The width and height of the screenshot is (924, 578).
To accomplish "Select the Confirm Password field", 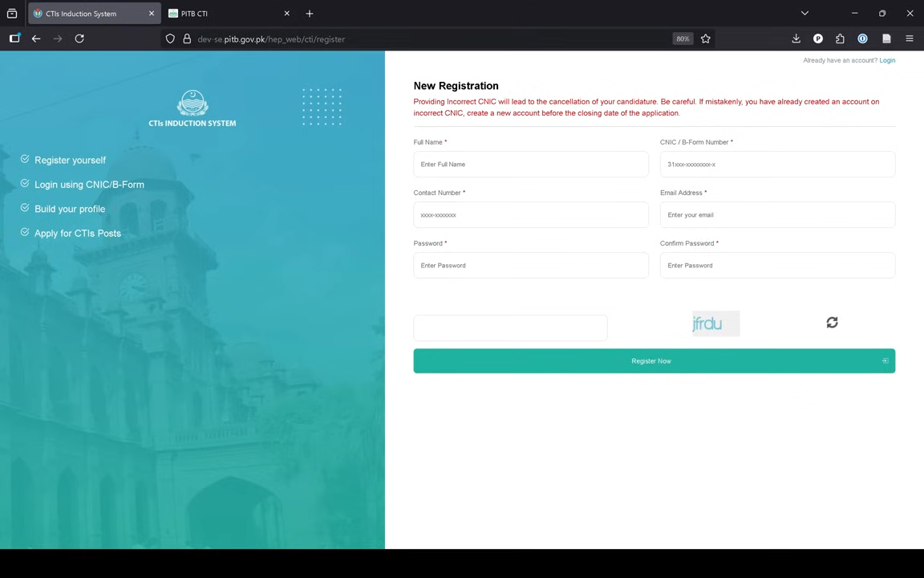I will coord(776,266).
